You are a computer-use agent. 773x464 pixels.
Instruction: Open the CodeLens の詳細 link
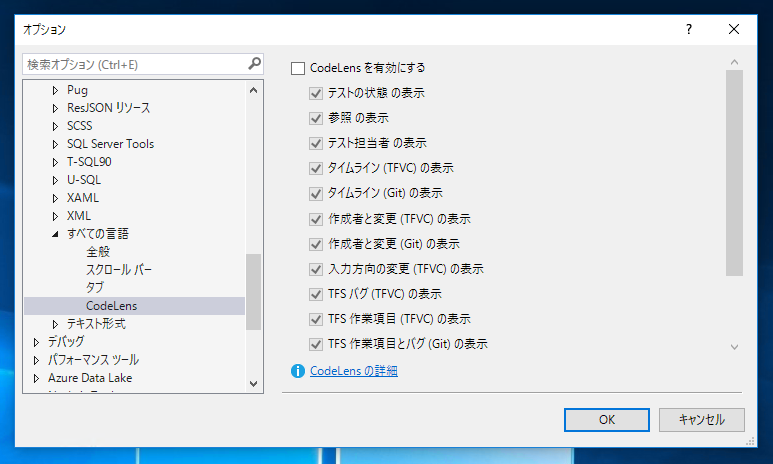(x=353, y=371)
